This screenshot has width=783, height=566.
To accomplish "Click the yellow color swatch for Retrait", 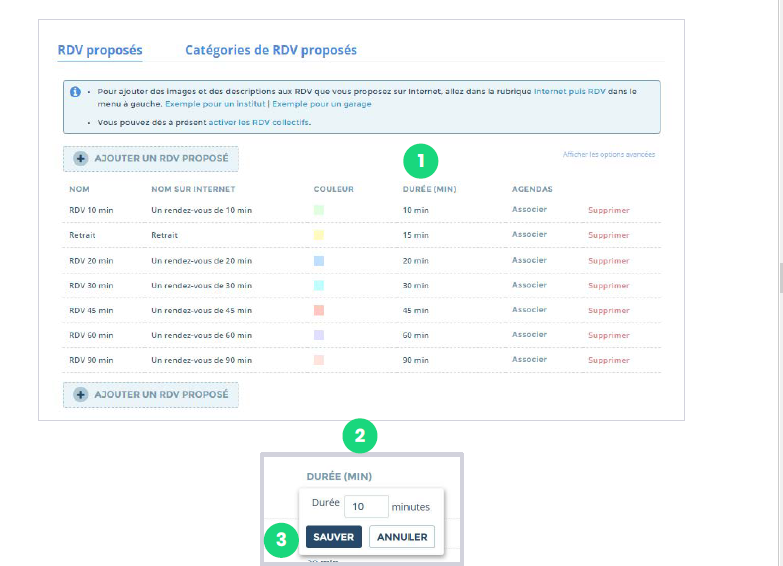I will [319, 235].
